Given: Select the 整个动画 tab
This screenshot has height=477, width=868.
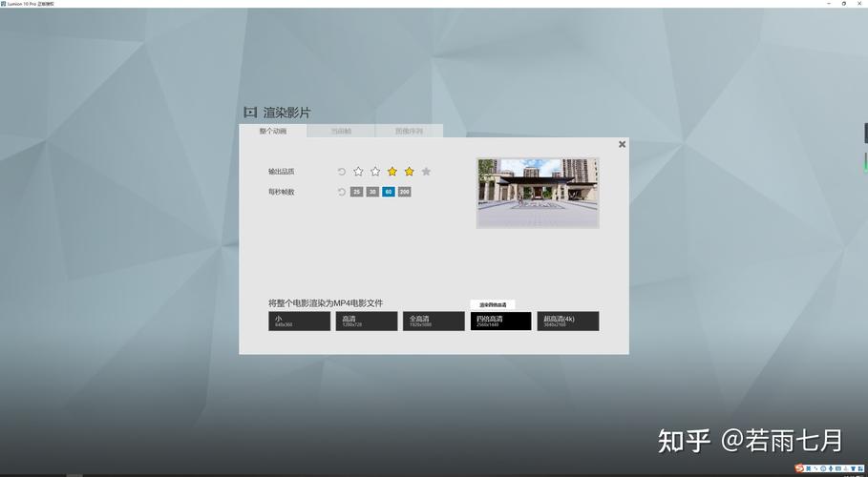Looking at the screenshot, I should coord(273,131).
